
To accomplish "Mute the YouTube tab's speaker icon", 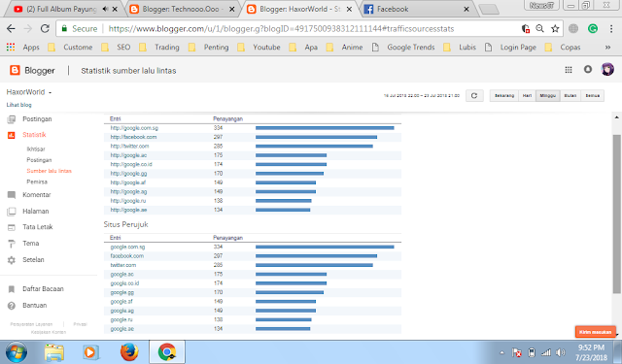I will point(105,9).
